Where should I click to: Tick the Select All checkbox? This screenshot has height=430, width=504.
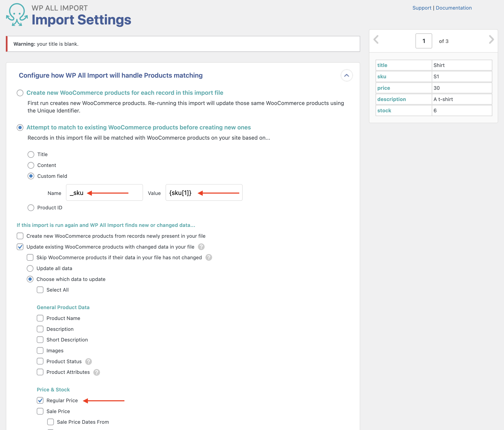pos(40,290)
